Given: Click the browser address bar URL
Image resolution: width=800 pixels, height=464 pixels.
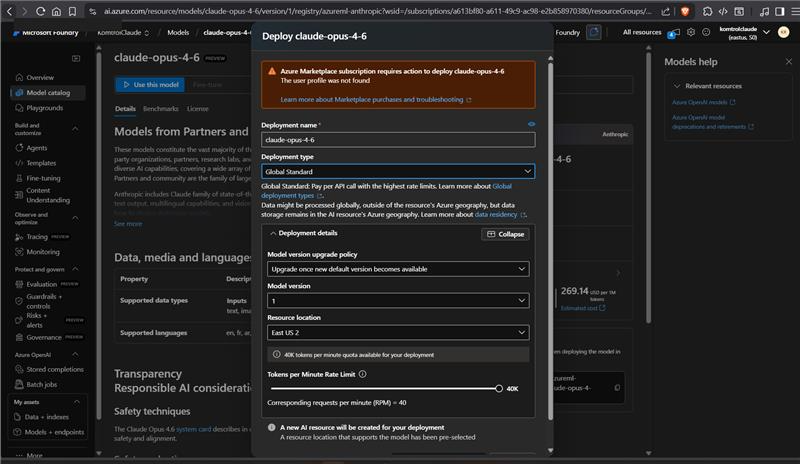Looking at the screenshot, I should (378, 11).
